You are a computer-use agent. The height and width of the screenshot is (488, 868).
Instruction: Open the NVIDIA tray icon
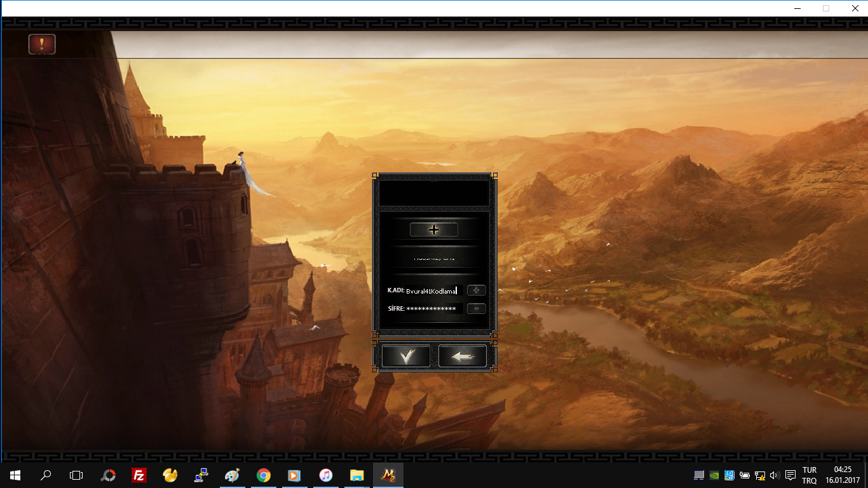point(714,475)
